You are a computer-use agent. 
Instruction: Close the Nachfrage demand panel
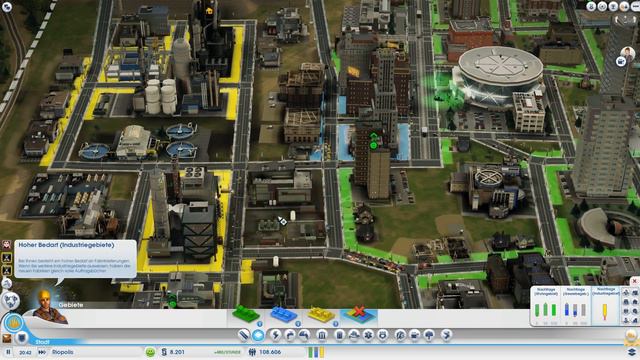[635, 281]
